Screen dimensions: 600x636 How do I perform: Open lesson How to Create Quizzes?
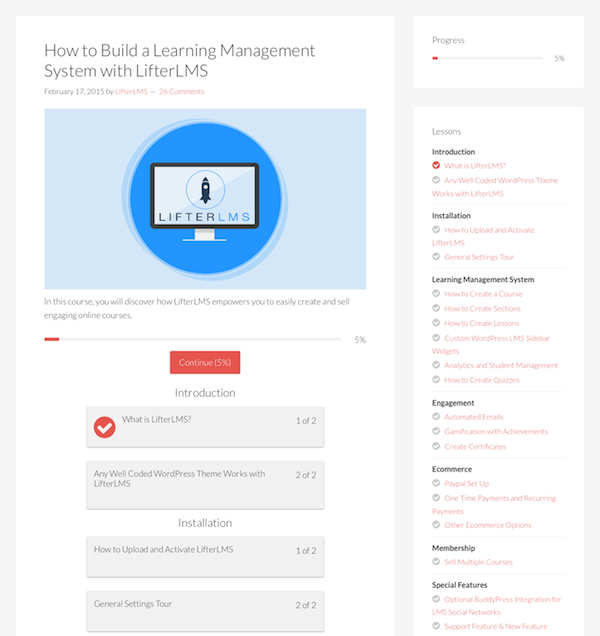point(482,380)
